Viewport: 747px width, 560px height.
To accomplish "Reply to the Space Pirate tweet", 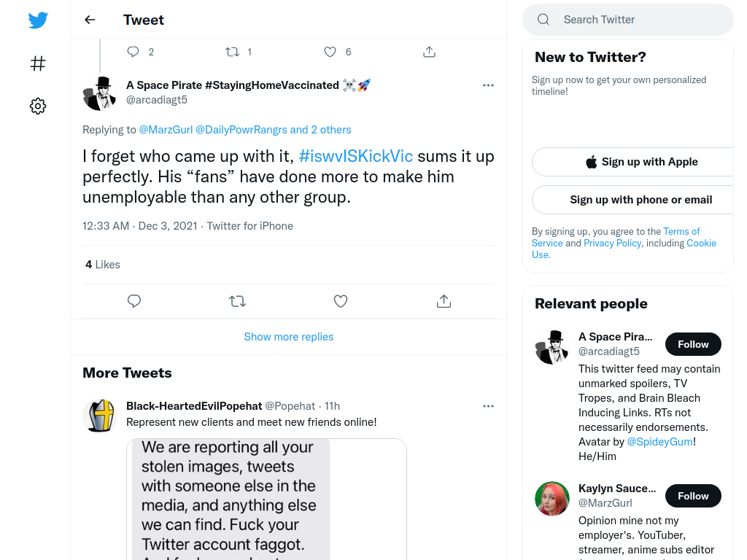I will tap(134, 301).
